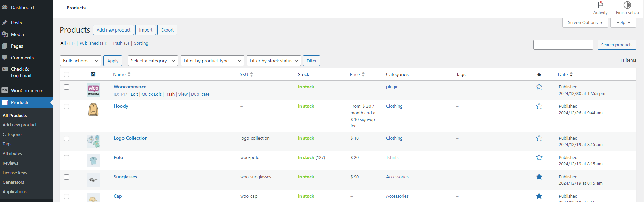Toggle featured star for Woocommerce product

tap(539, 87)
